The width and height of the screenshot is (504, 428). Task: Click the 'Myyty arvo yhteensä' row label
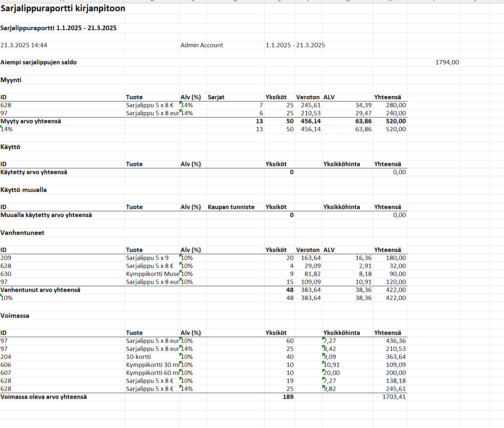pyautogui.click(x=31, y=121)
